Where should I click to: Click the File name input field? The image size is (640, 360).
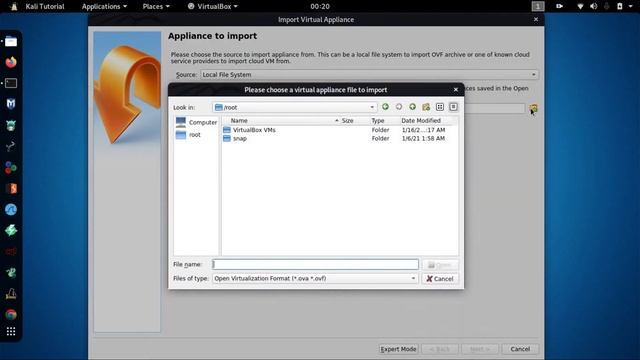(x=315, y=264)
